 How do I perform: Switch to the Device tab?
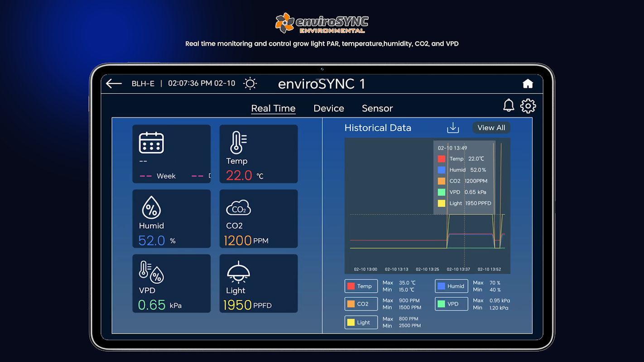click(329, 109)
